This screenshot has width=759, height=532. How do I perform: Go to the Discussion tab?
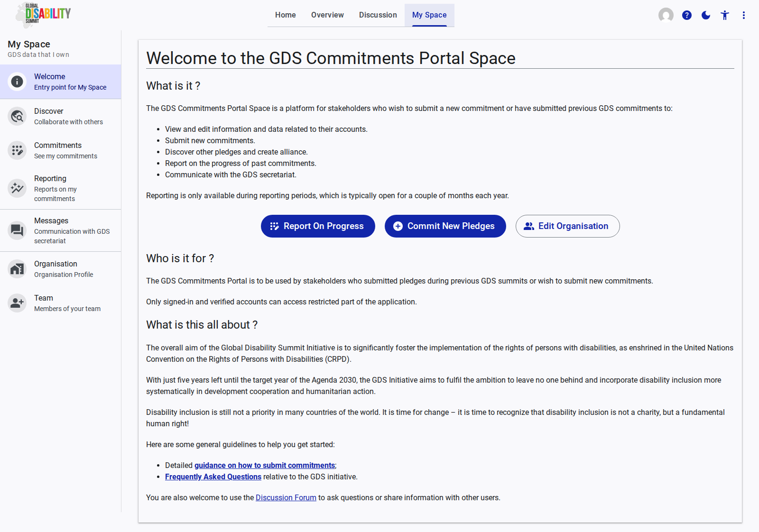tap(378, 15)
